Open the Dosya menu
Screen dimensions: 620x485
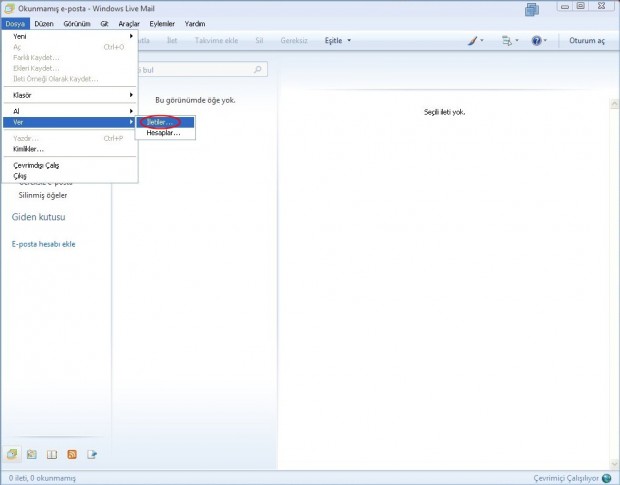tap(15, 24)
